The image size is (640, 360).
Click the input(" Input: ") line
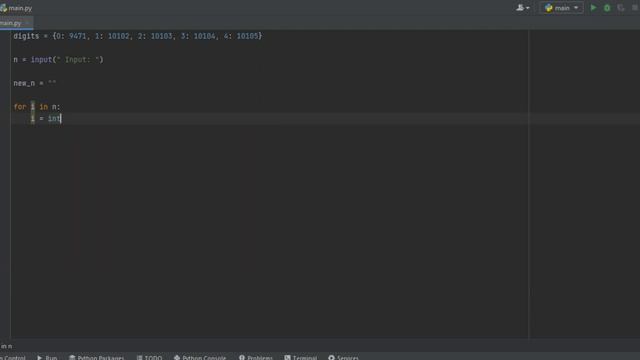click(x=58, y=60)
